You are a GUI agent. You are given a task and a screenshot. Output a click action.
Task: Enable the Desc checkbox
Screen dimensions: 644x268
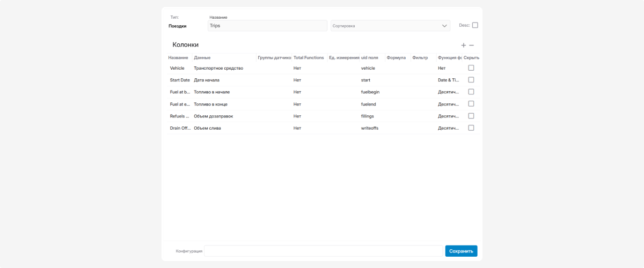click(475, 25)
